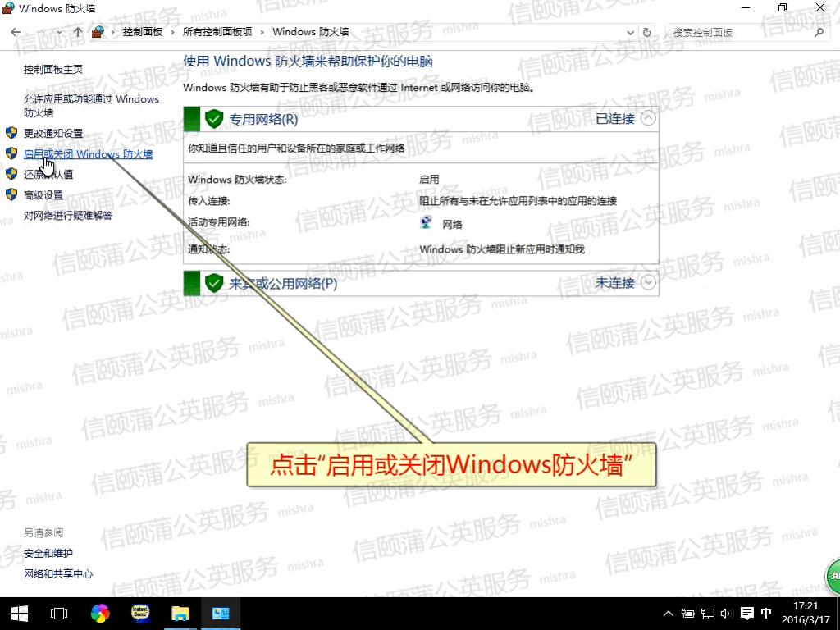
Task: Go up one level with the up arrow
Action: [77, 32]
